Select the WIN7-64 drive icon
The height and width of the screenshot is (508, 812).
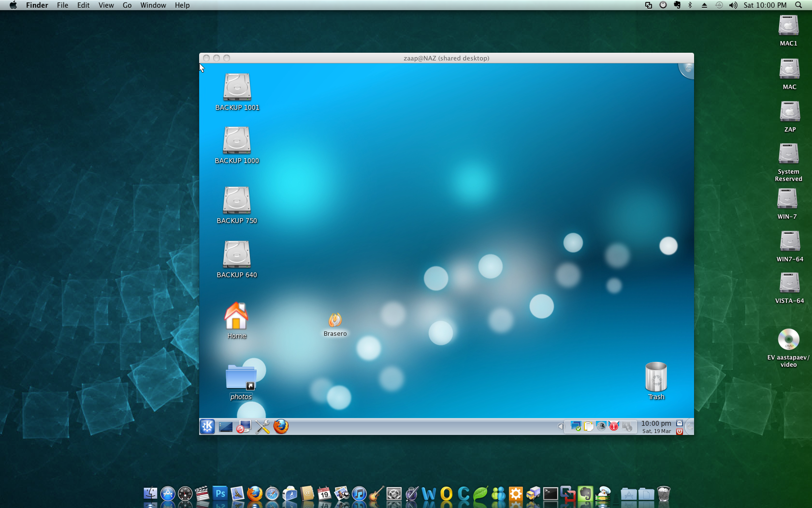pyautogui.click(x=790, y=246)
